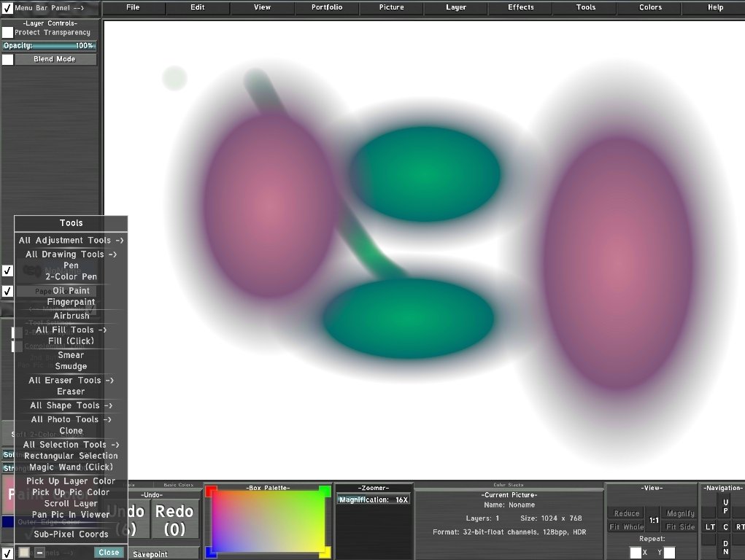Expand All Eraser Tools submenu

point(71,380)
